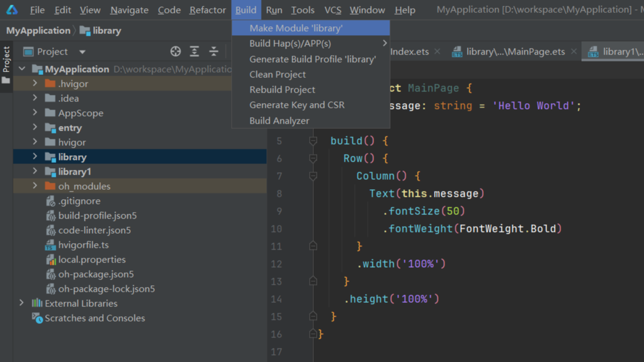Viewport: 644px width, 362px height.
Task: Open the Tools menu
Action: tap(303, 10)
